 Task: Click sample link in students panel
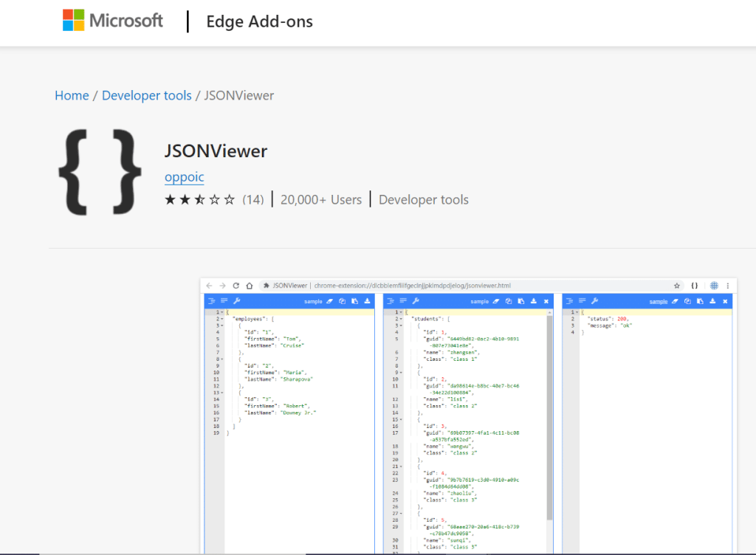pyautogui.click(x=479, y=302)
